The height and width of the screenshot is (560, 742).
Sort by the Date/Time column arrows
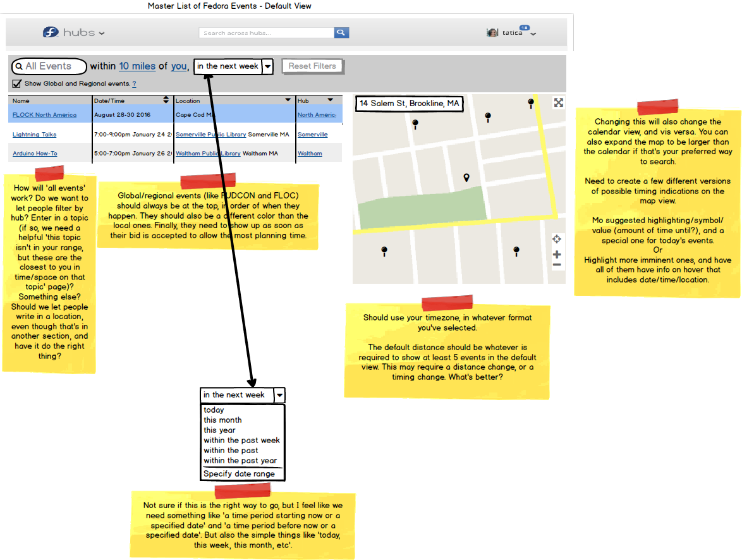pyautogui.click(x=166, y=100)
